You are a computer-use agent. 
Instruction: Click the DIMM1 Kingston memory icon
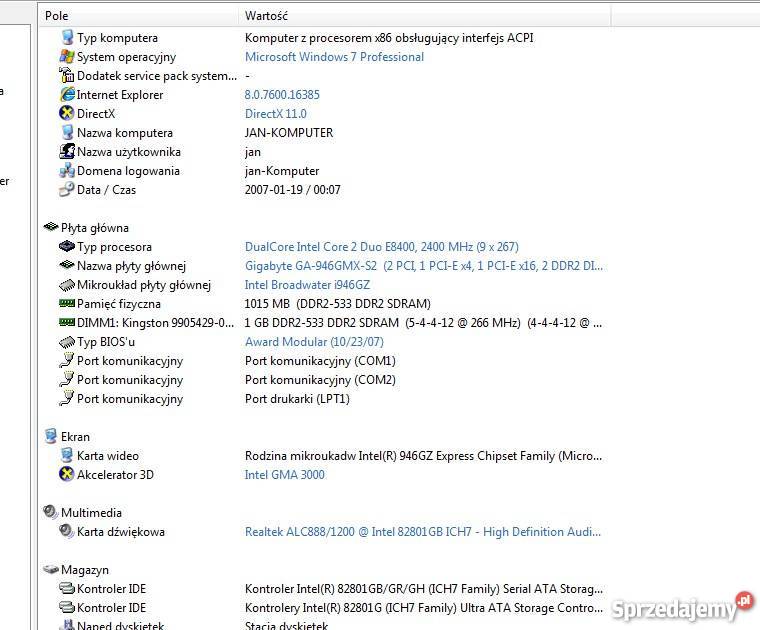tap(67, 322)
